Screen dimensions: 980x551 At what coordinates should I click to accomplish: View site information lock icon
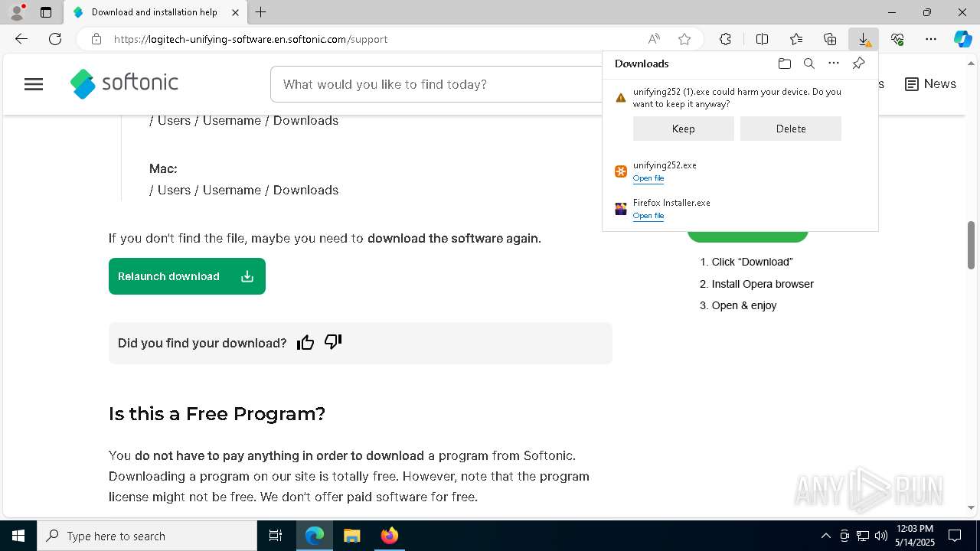coord(96,39)
